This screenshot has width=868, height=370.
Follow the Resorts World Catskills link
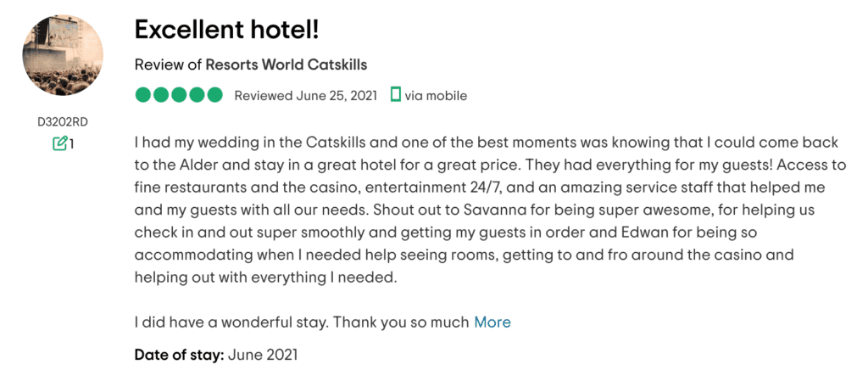click(287, 64)
